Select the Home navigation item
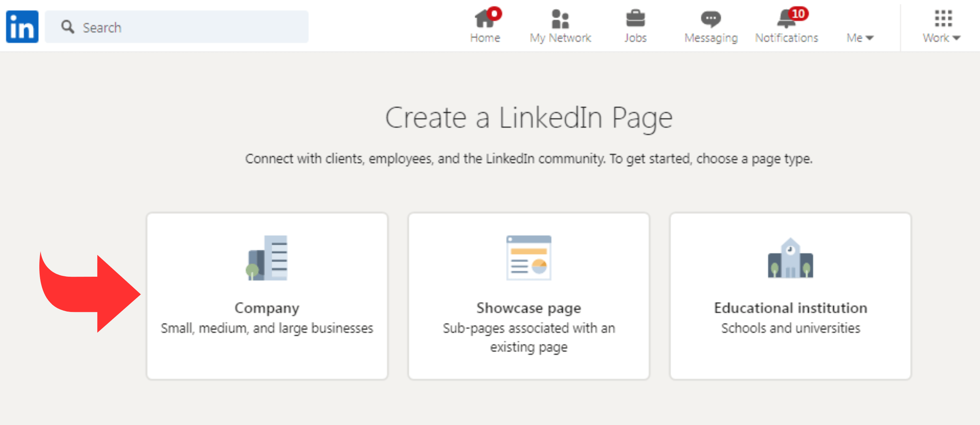Image resolution: width=980 pixels, height=425 pixels. click(x=485, y=26)
